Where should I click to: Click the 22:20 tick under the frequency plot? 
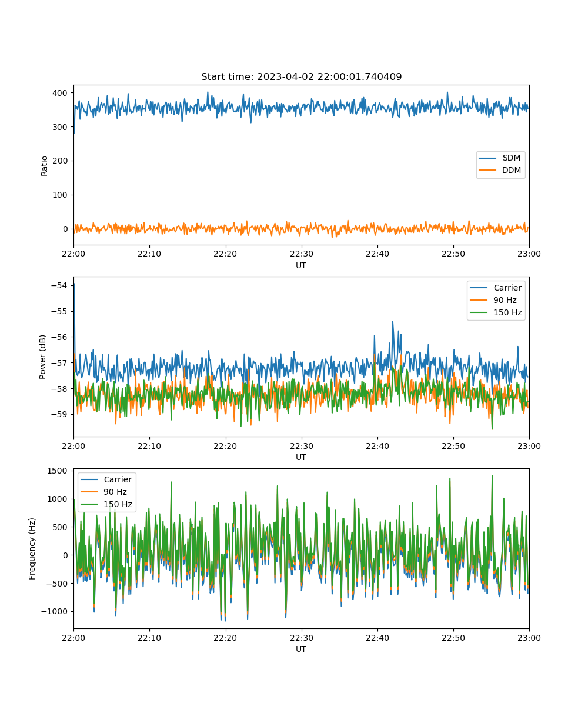225,637
